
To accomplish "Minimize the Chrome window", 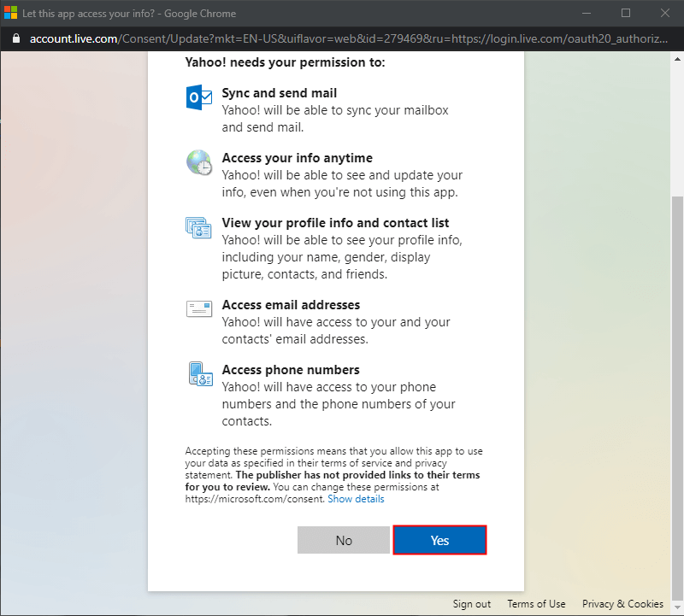I will point(587,13).
